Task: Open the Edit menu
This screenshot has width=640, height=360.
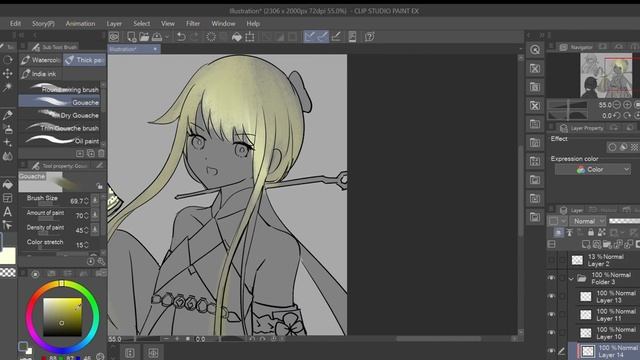Action: [x=15, y=24]
